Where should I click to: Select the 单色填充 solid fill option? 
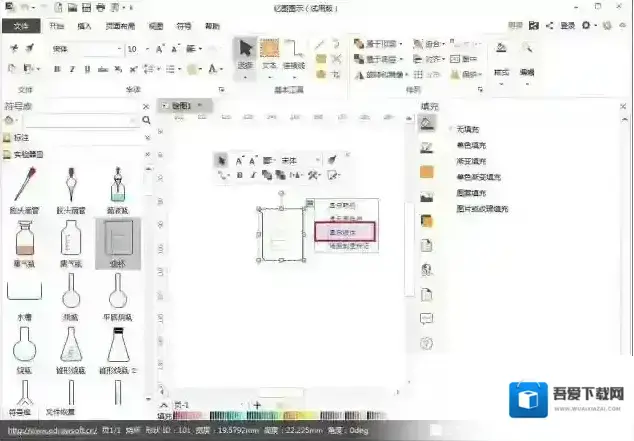click(x=471, y=145)
